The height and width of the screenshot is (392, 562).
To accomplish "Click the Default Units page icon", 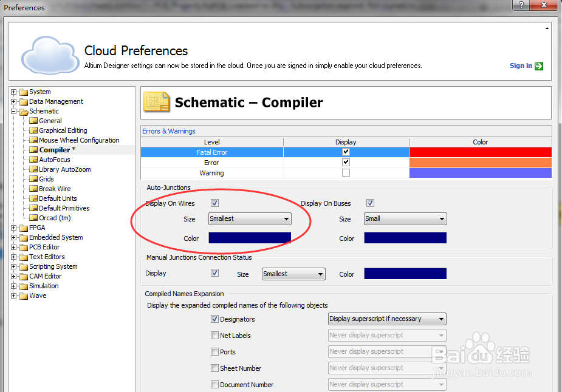I will pyautogui.click(x=33, y=198).
